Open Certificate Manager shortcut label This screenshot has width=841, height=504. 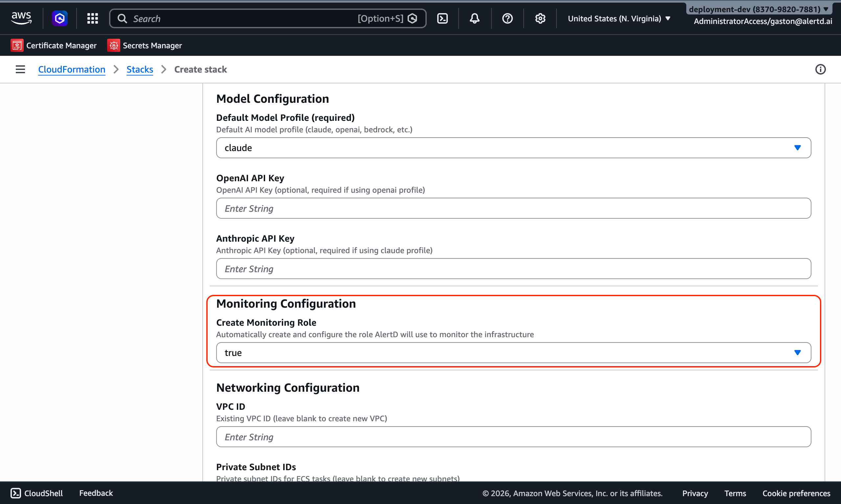[x=61, y=45]
